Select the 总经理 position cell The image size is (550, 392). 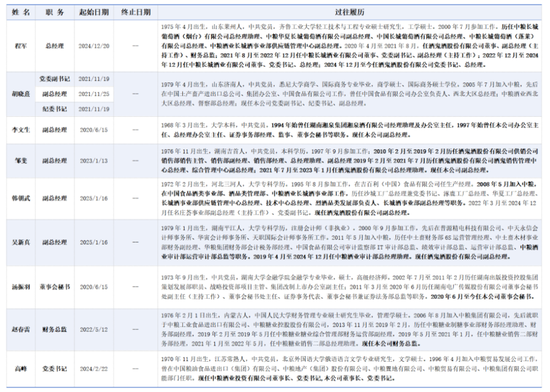click(x=55, y=46)
